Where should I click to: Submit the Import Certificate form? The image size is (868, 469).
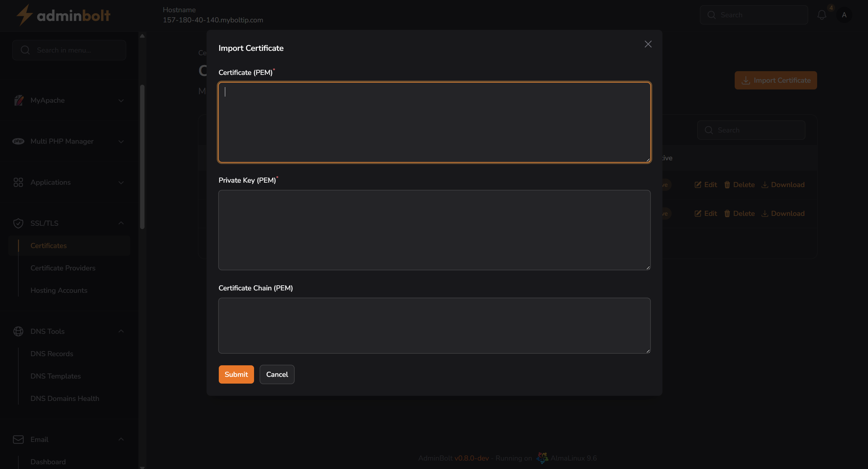[236, 374]
